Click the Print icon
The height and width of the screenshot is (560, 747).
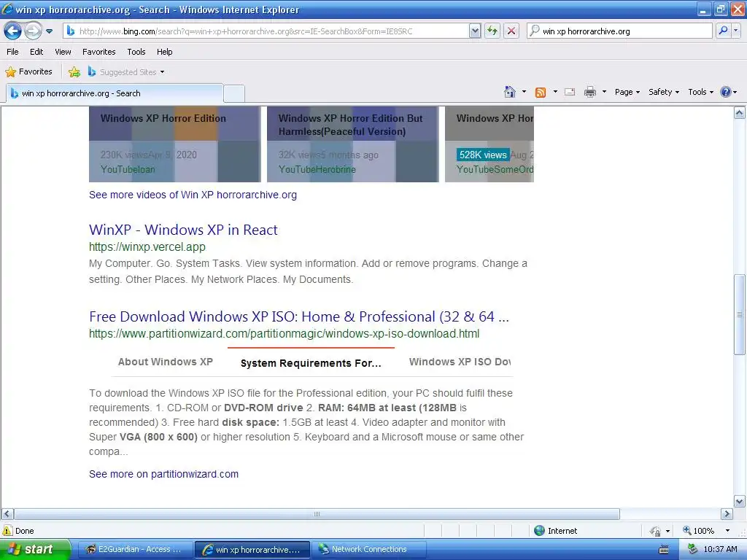tap(589, 92)
